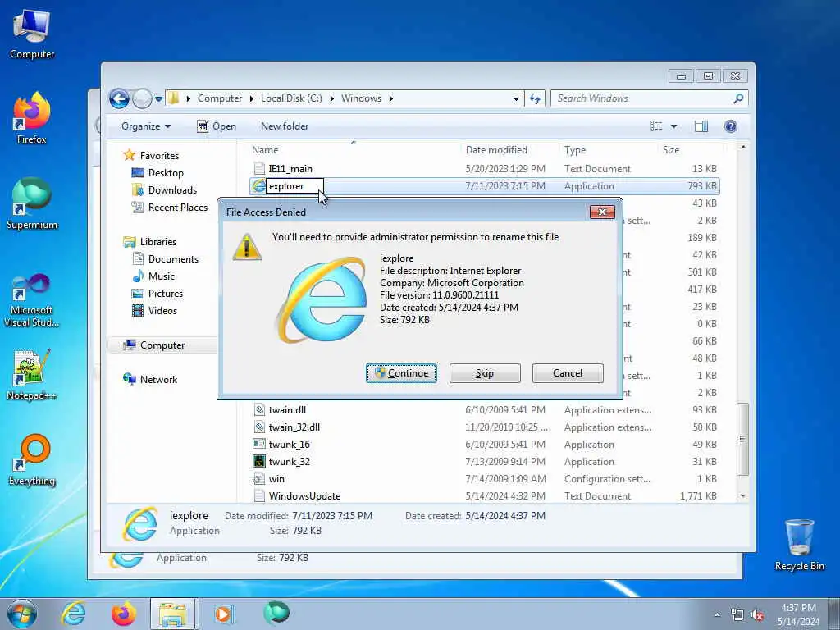
Task: Open Desktop in the navigation pane
Action: point(166,173)
